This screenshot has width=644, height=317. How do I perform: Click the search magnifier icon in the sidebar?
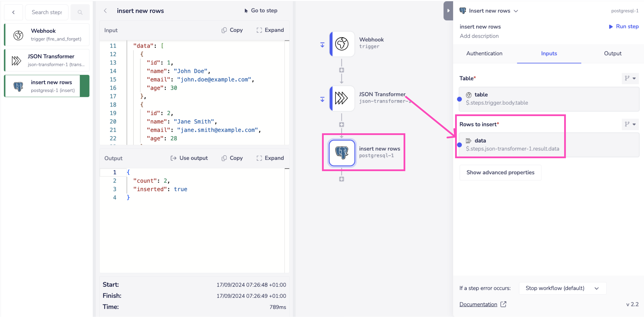(80, 12)
